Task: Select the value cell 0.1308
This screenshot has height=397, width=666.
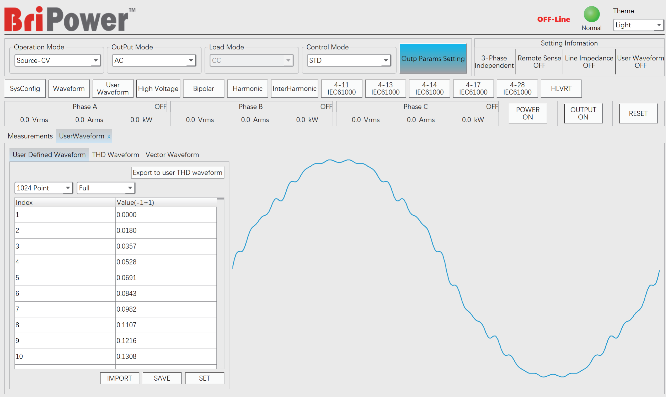Action: [x=166, y=356]
